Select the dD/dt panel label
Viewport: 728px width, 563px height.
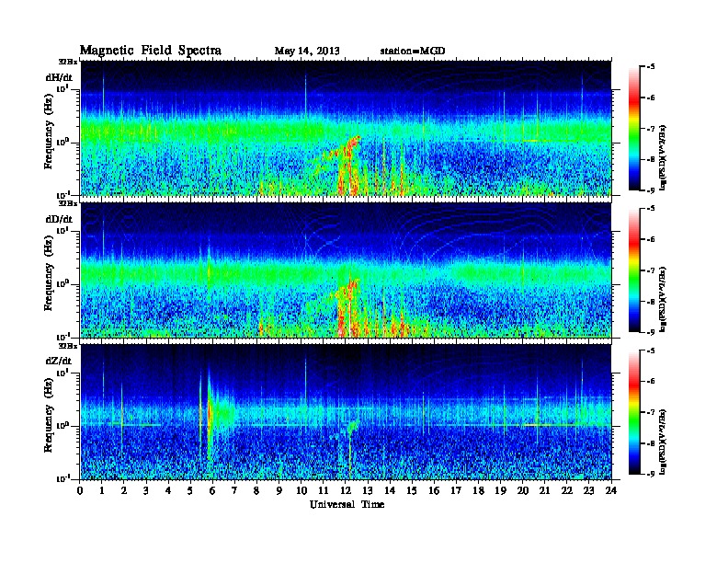(59, 219)
